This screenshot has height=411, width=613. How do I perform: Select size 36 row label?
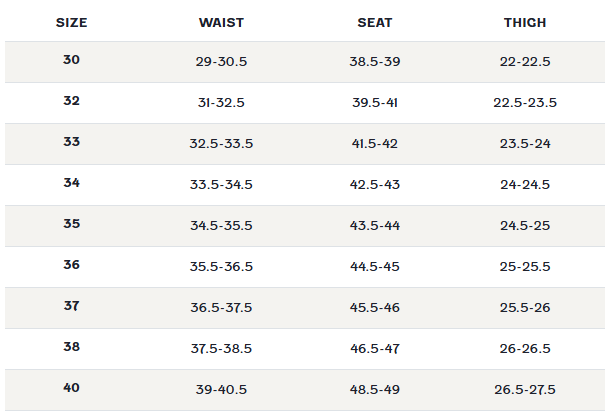72,265
